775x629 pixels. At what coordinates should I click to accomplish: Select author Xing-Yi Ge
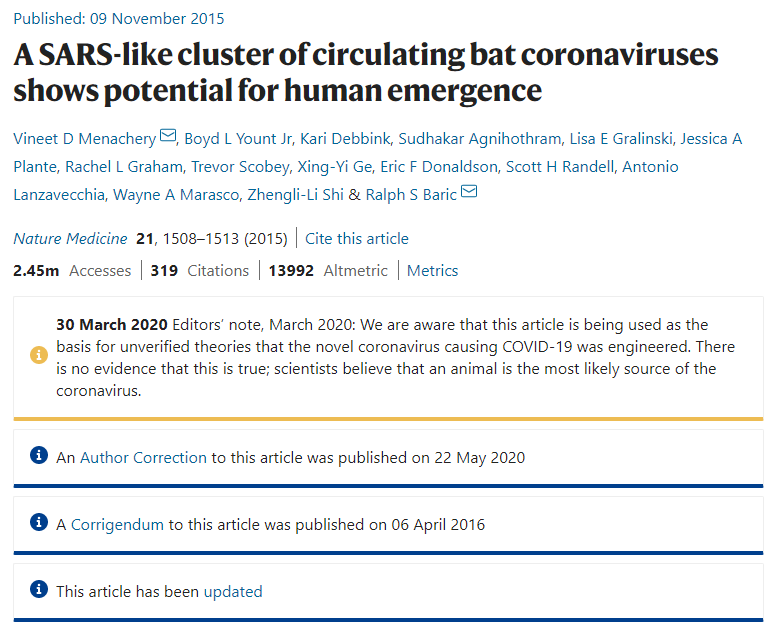click(x=335, y=167)
